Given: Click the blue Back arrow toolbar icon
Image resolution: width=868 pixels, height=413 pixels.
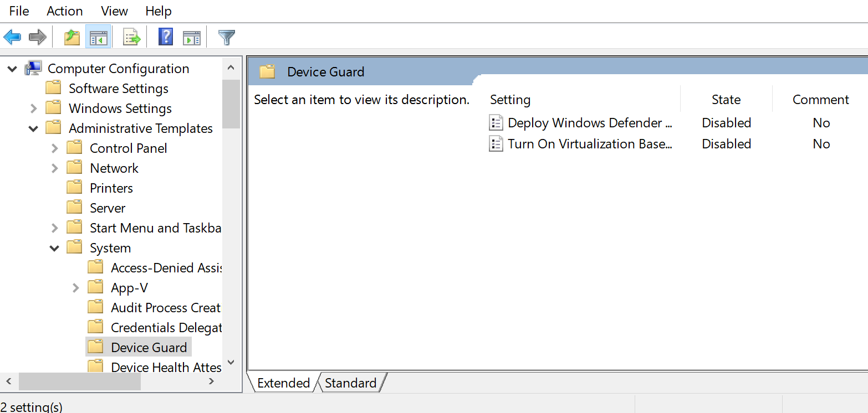Looking at the screenshot, I should (12, 38).
